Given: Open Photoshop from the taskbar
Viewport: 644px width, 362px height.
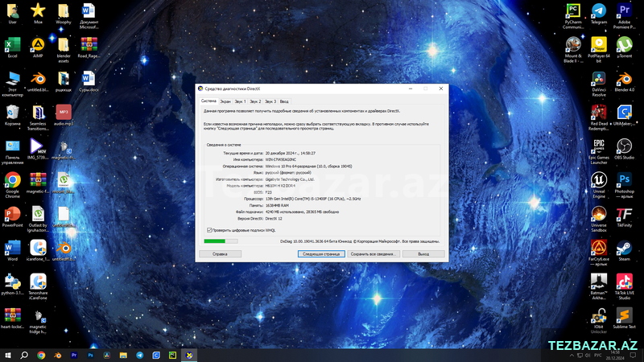Looking at the screenshot, I should point(90,356).
